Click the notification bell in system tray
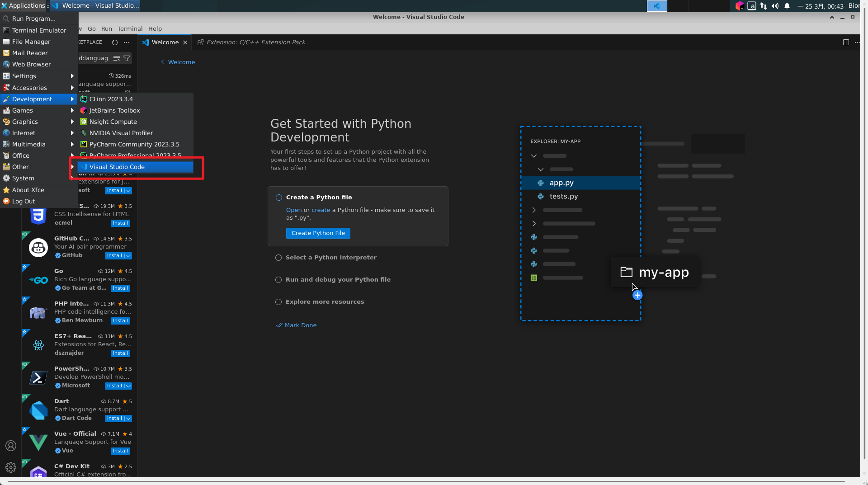 (x=787, y=6)
